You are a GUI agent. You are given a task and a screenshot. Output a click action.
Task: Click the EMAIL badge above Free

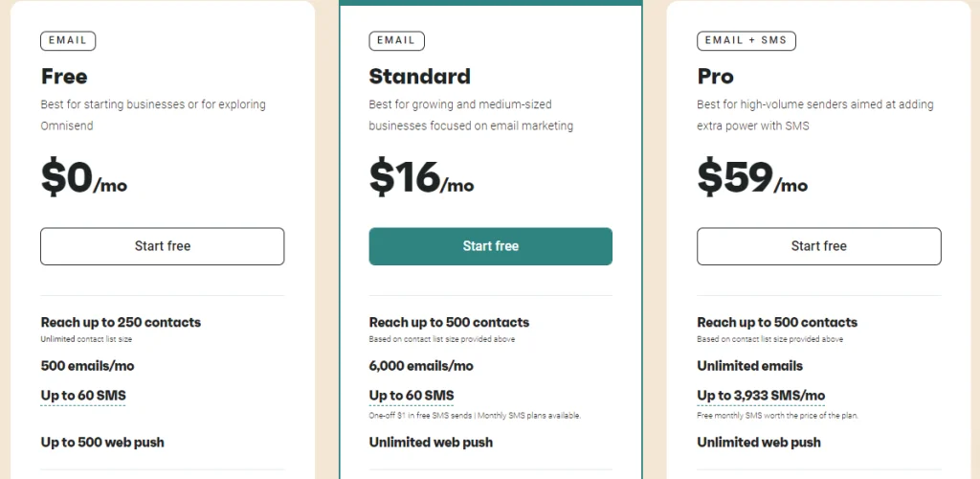coord(68,41)
